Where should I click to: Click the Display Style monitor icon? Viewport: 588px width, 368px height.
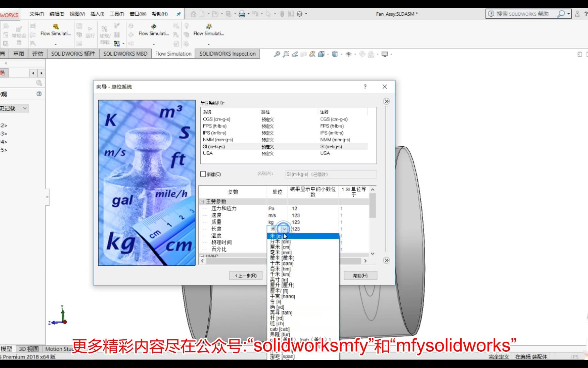point(385,54)
